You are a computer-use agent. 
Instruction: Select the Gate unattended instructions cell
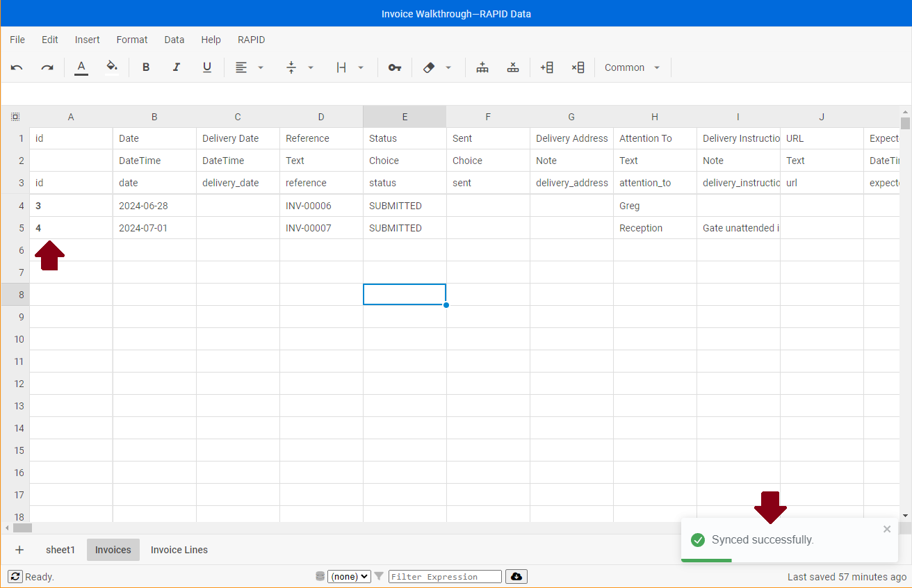tap(738, 228)
